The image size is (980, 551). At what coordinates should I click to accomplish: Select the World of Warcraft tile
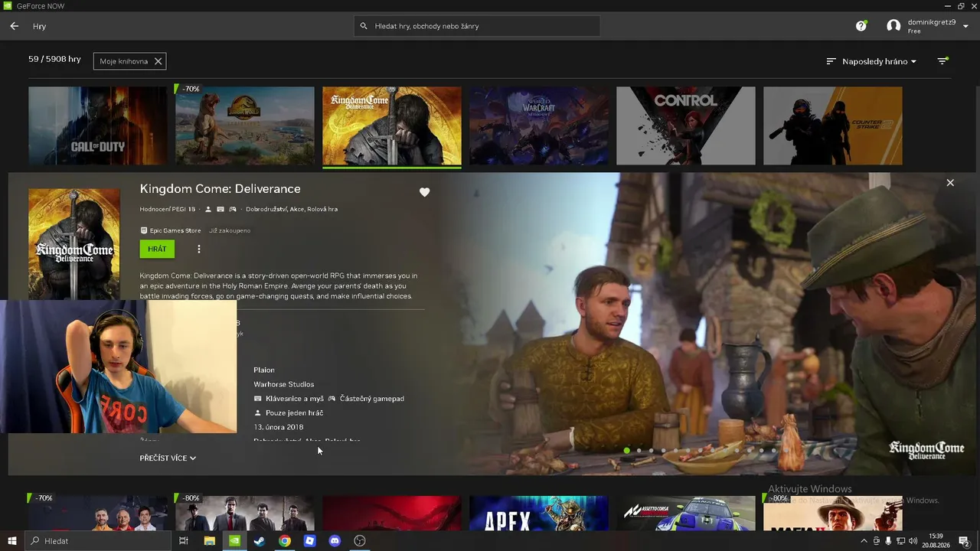click(x=539, y=126)
